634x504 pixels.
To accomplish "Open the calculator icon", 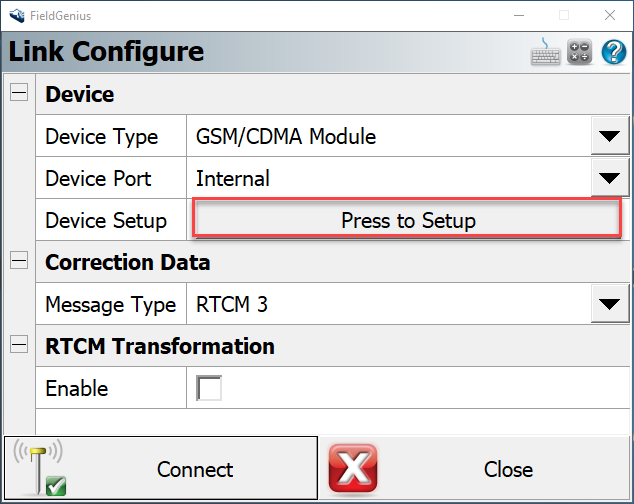I will (580, 52).
